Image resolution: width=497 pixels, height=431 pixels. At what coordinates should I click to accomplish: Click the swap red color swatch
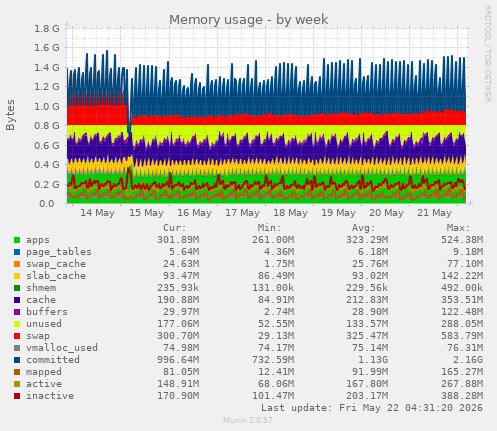click(x=17, y=336)
